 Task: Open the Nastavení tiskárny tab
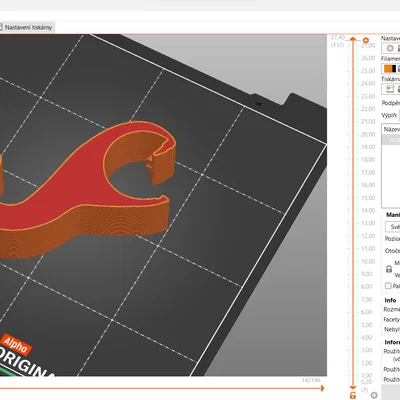[27, 27]
